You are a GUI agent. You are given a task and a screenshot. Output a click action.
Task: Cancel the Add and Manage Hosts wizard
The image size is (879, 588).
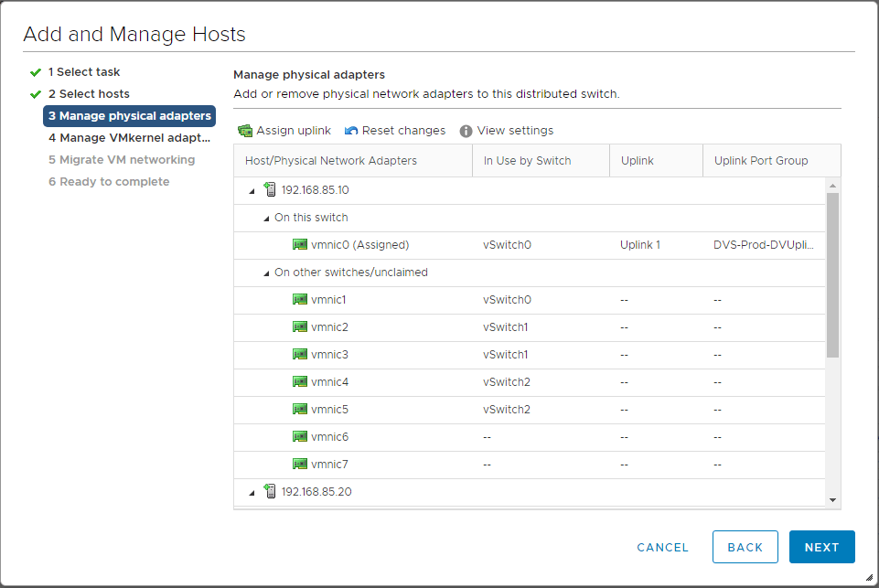[662, 547]
